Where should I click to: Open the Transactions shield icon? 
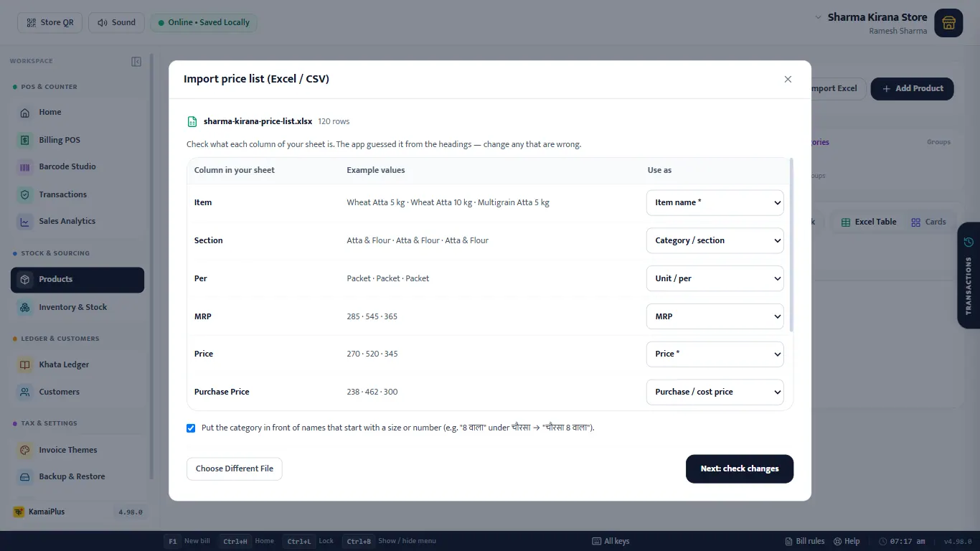[x=25, y=194]
